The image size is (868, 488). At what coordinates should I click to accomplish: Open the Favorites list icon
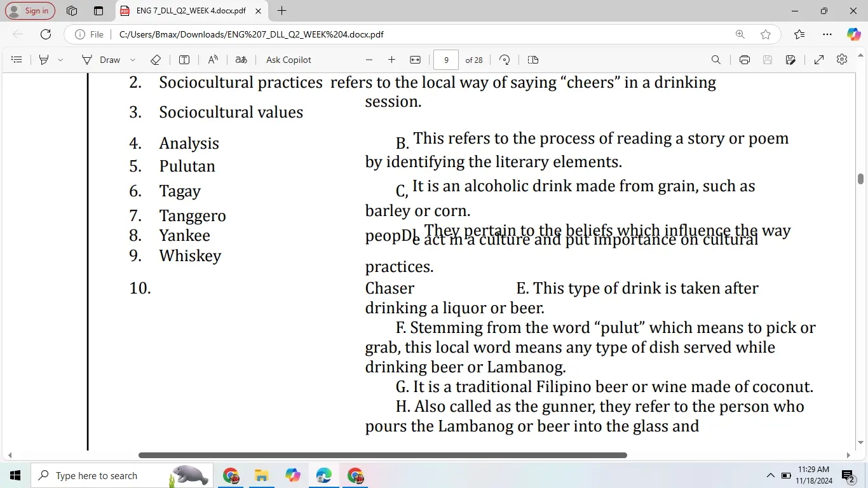(x=799, y=34)
